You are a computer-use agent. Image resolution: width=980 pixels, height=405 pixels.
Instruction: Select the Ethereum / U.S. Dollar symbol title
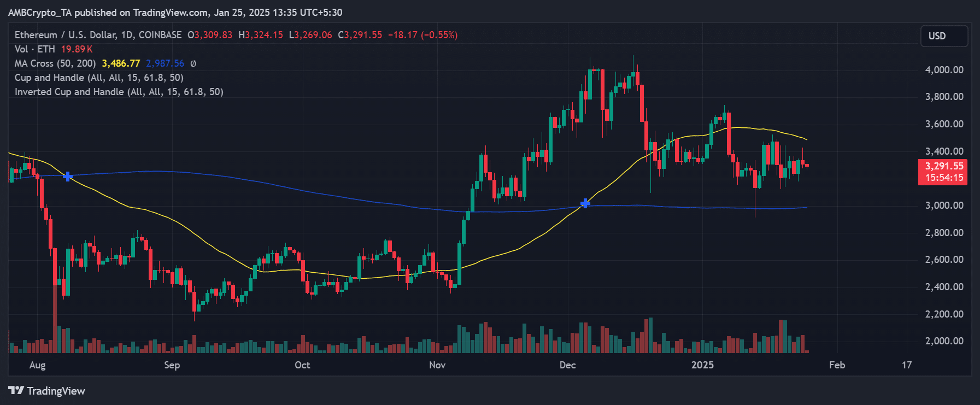98,35
